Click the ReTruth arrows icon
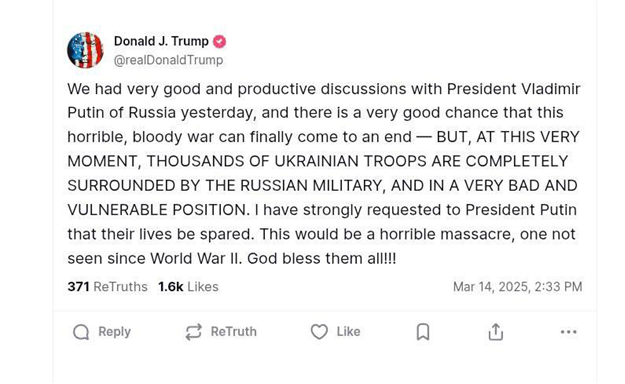 194,332
